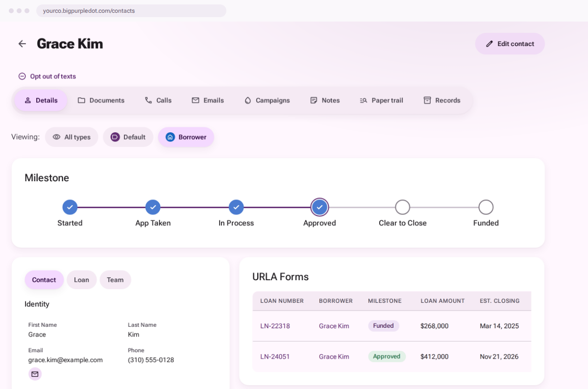Click the mail icon under the email address
588x389 pixels.
(x=35, y=374)
